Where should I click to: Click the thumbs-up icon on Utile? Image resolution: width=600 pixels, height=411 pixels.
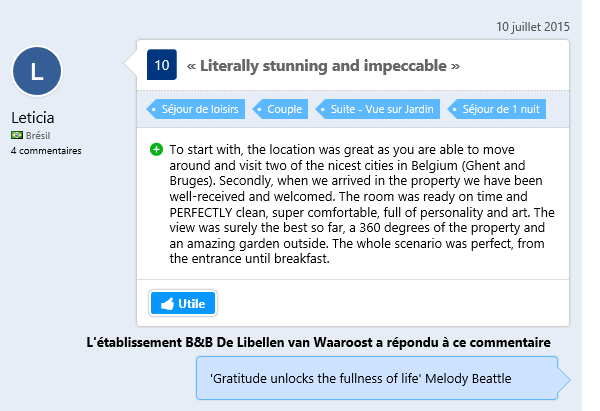point(167,304)
